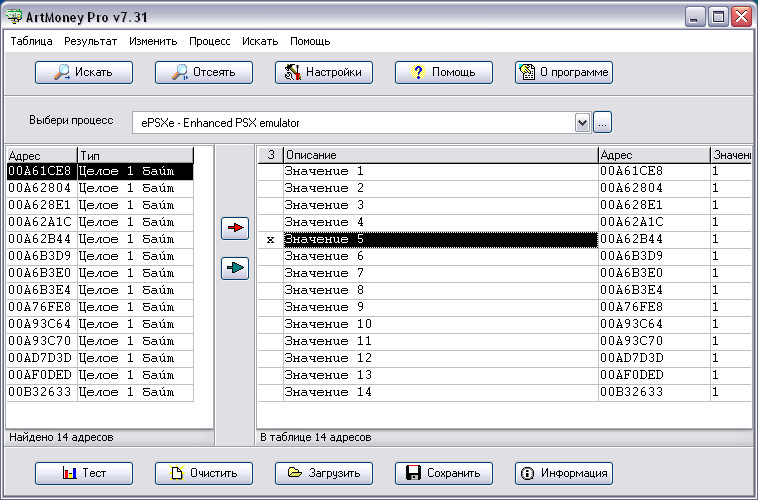Screen dimensions: 758x500
Task: Select address 00A76FE8 in found list
Action: [42, 307]
